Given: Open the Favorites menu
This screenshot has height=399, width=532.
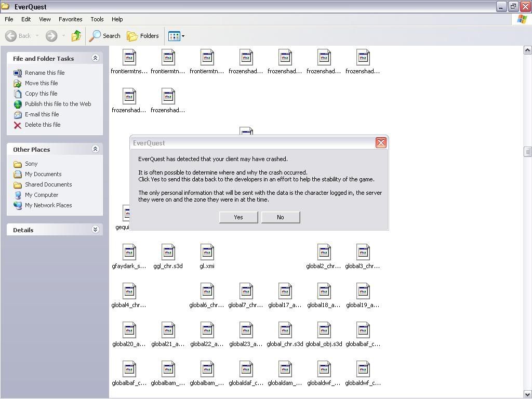Looking at the screenshot, I should click(71, 19).
